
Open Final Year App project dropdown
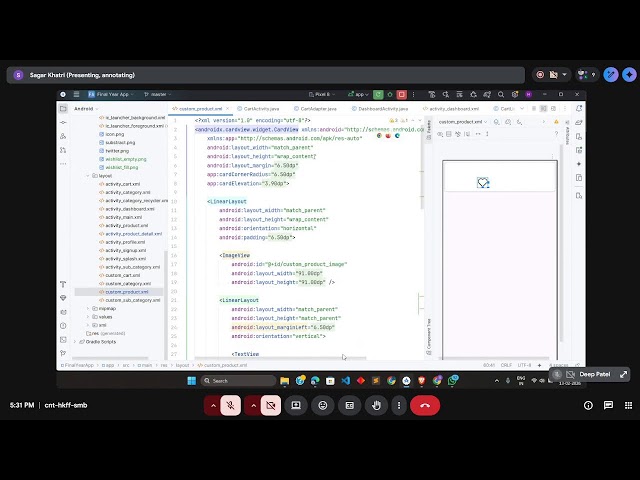(111, 94)
